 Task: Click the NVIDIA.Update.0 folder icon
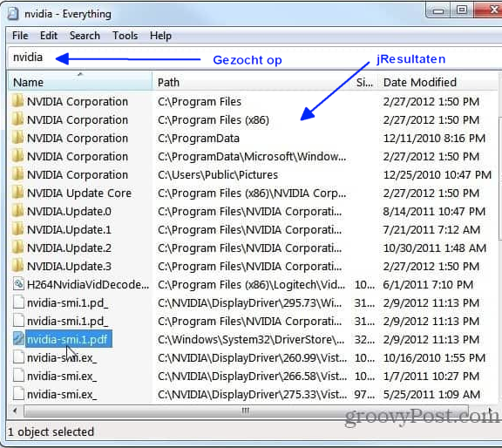[x=18, y=211]
